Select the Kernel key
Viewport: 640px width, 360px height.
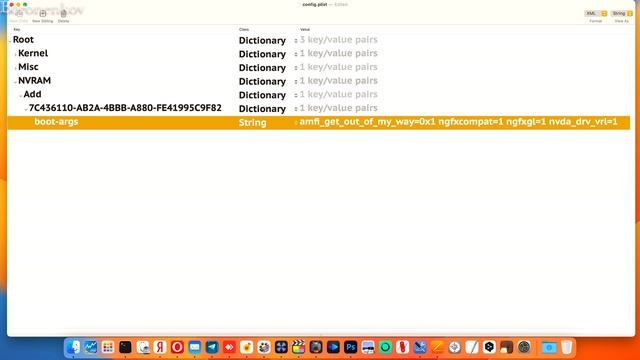(33, 53)
